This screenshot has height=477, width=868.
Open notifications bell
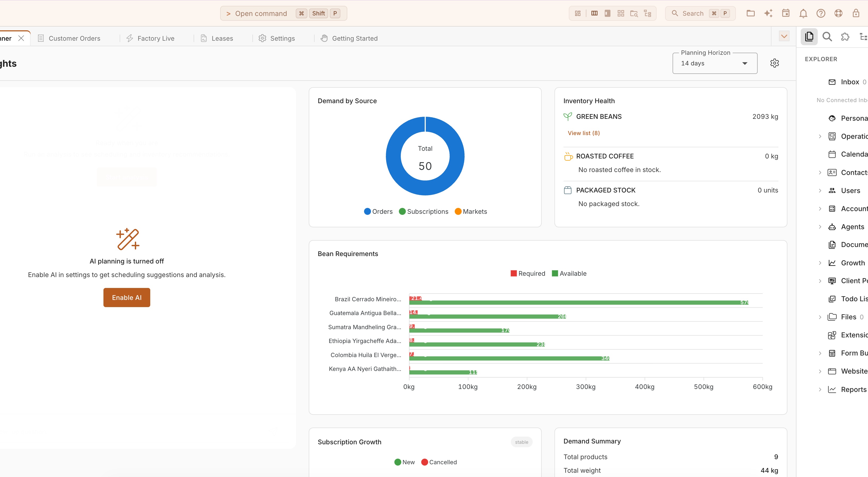click(x=803, y=14)
